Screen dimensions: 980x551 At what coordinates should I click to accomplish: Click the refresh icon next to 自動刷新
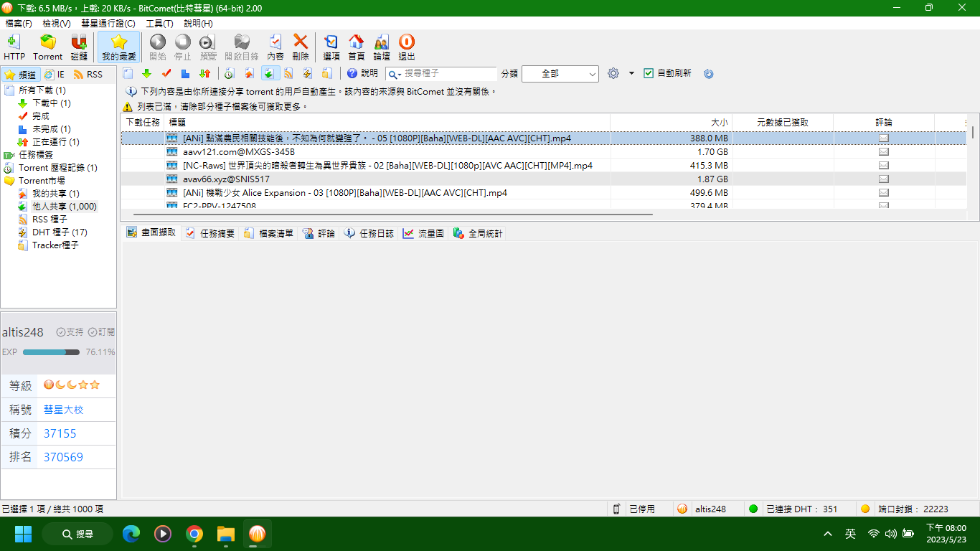point(709,73)
